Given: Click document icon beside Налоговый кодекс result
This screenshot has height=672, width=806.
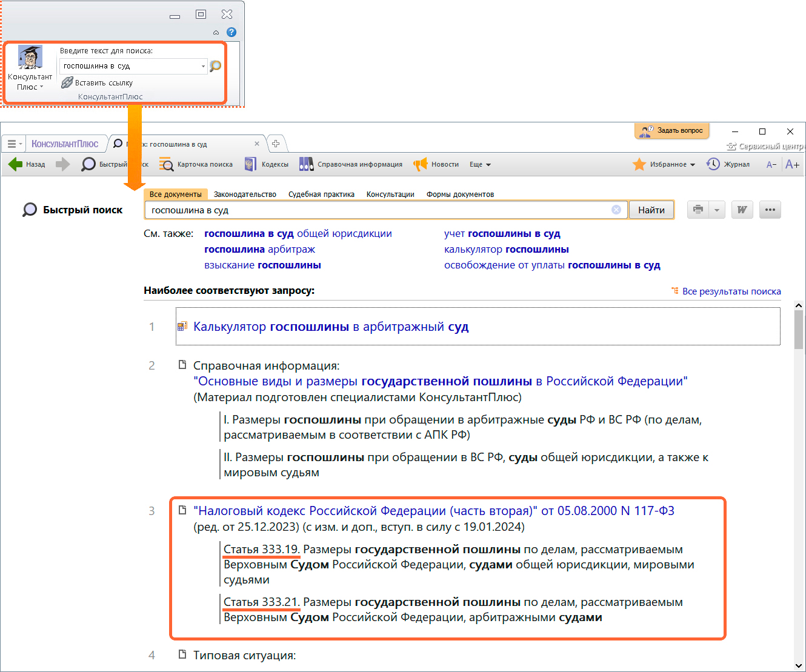Looking at the screenshot, I should coord(182,510).
